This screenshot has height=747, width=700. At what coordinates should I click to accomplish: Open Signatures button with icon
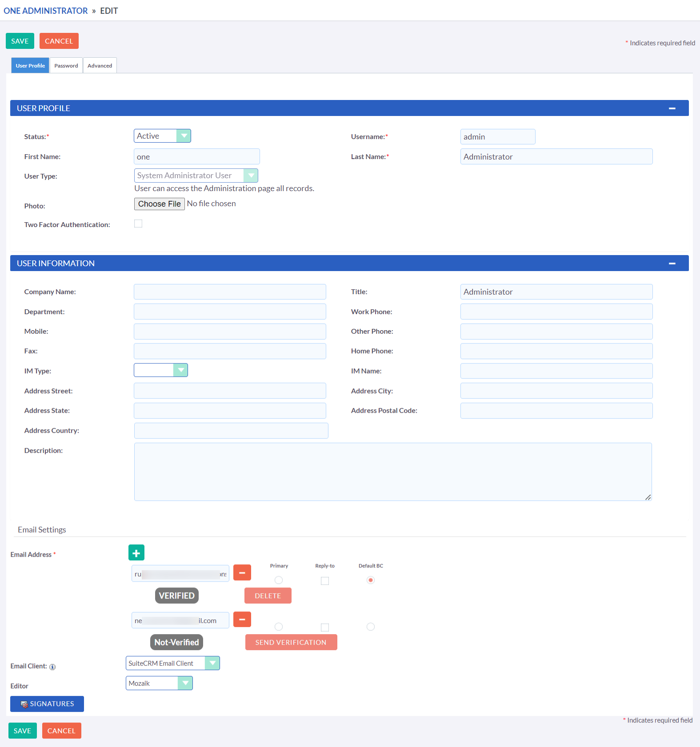pos(47,704)
